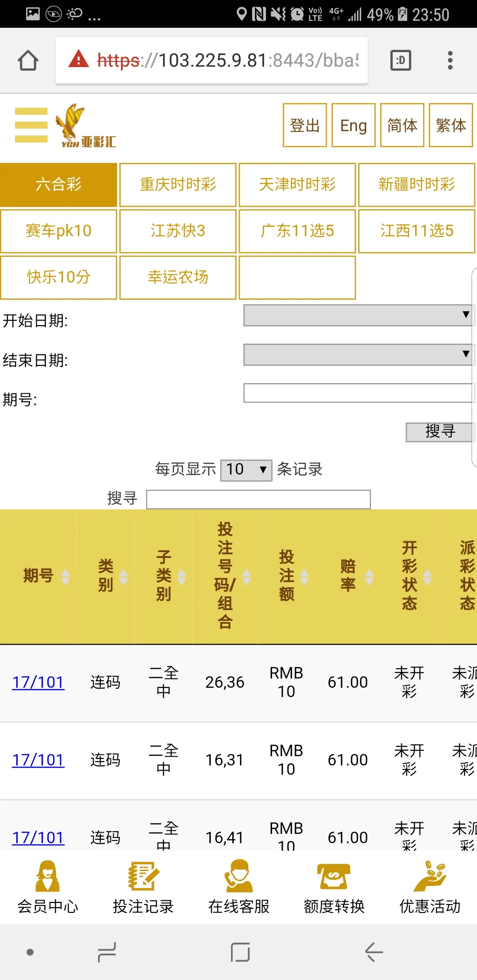
Task: Open 17/101 link in 16,41 row
Action: pos(38,838)
